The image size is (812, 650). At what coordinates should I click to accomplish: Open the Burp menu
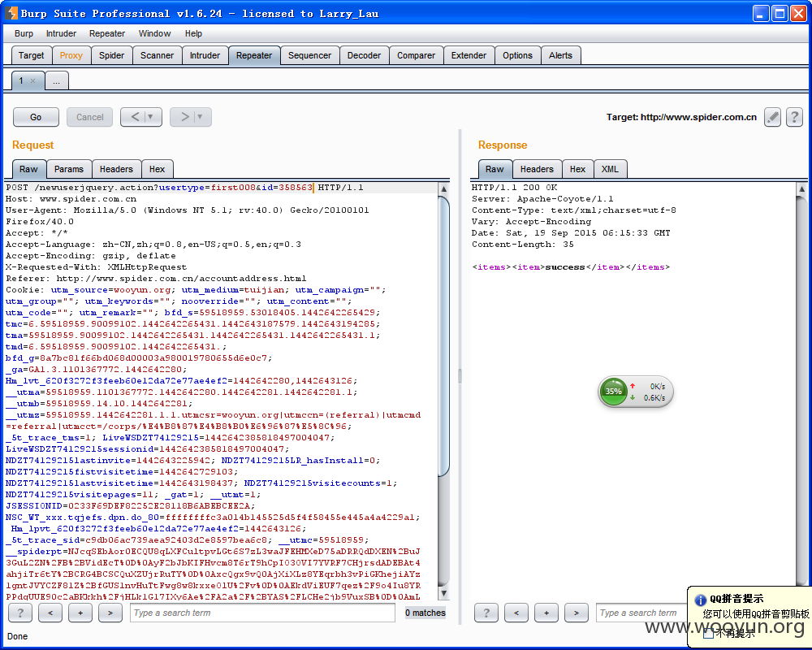pyautogui.click(x=24, y=33)
